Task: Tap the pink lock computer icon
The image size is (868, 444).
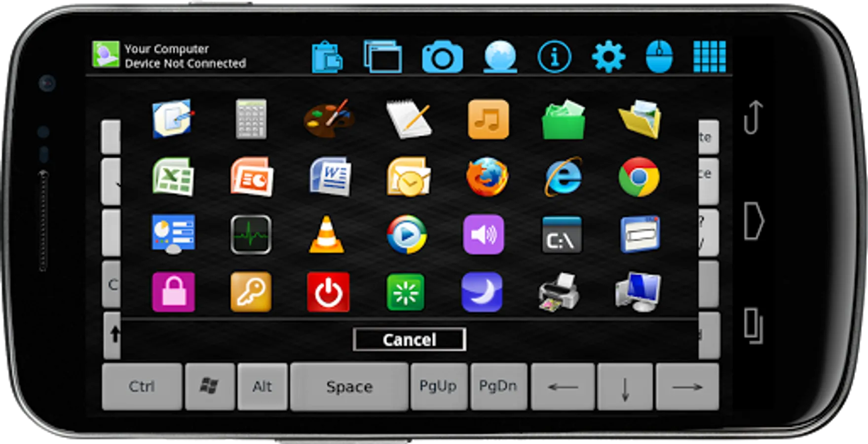Action: tap(173, 292)
